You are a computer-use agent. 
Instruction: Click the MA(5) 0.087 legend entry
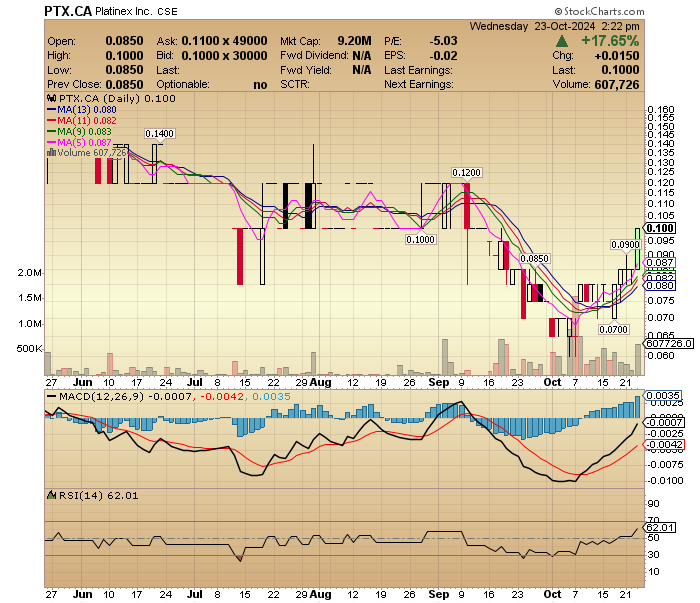tap(79, 142)
